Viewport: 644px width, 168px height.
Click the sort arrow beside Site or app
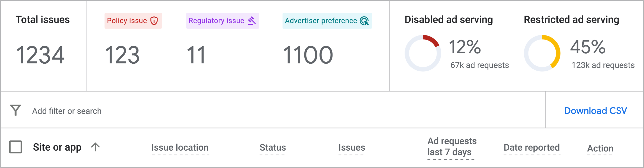tap(95, 147)
